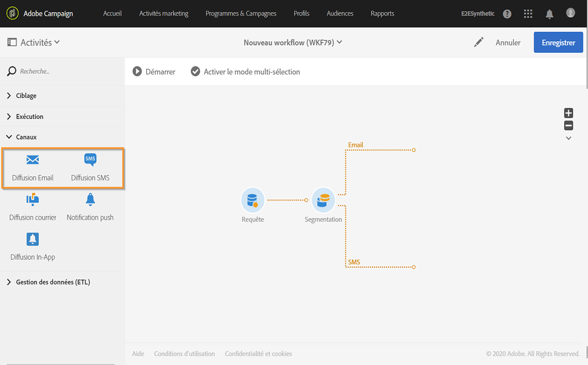Select the Diffusion In-App activity icon

[33, 239]
